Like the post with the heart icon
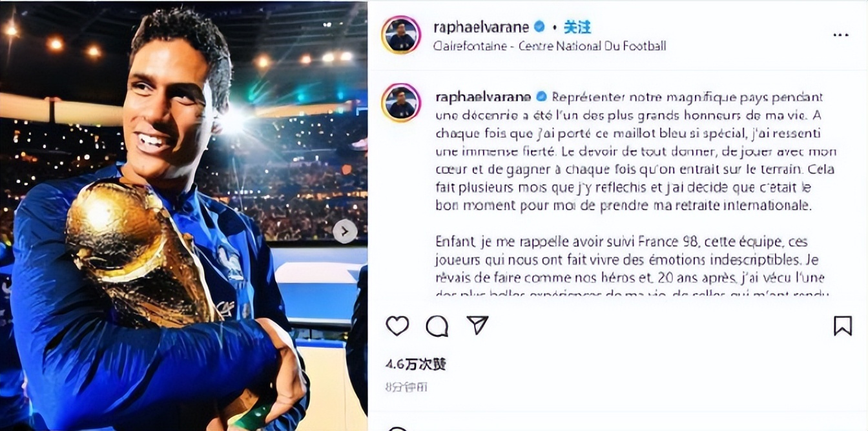 (397, 326)
